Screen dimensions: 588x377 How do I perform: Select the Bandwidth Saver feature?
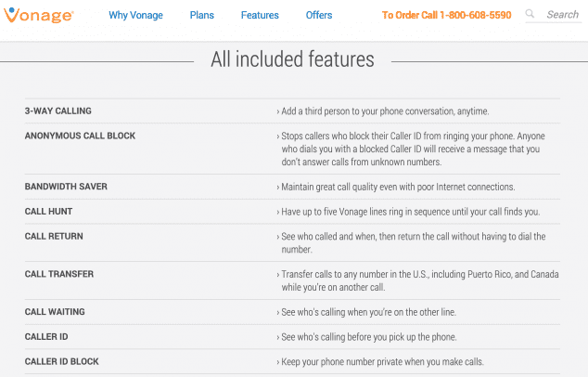pyautogui.click(x=66, y=187)
